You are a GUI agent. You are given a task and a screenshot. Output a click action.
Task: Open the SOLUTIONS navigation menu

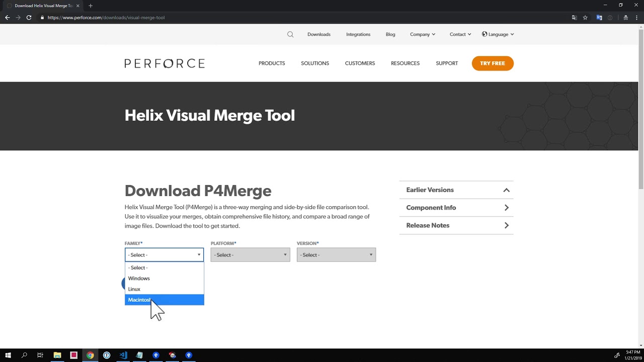point(315,63)
